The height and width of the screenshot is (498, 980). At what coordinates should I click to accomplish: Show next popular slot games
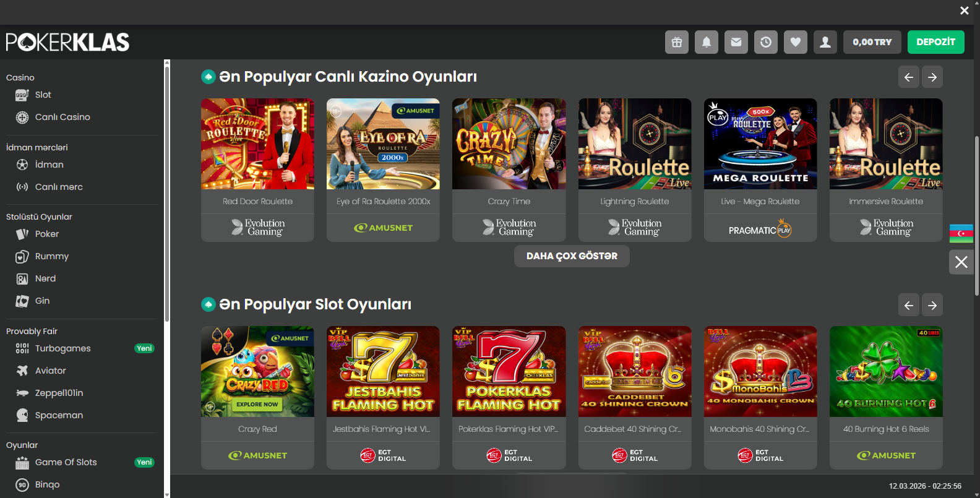[932, 305]
